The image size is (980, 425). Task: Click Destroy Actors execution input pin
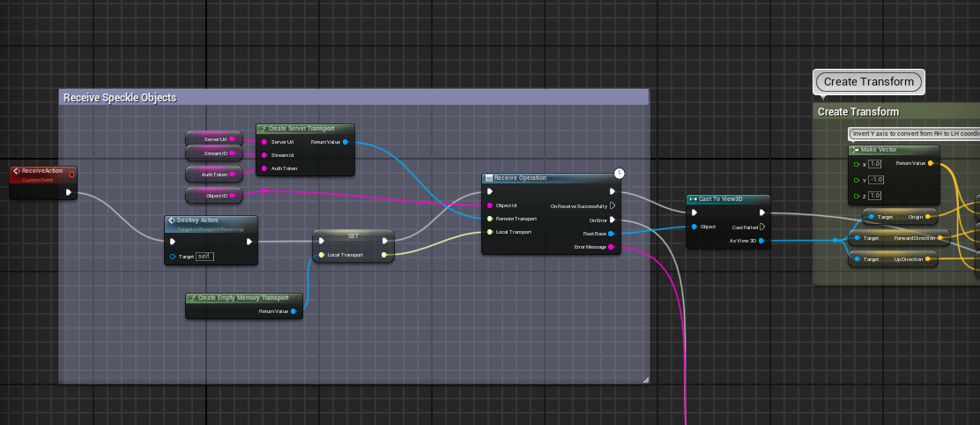[173, 242]
